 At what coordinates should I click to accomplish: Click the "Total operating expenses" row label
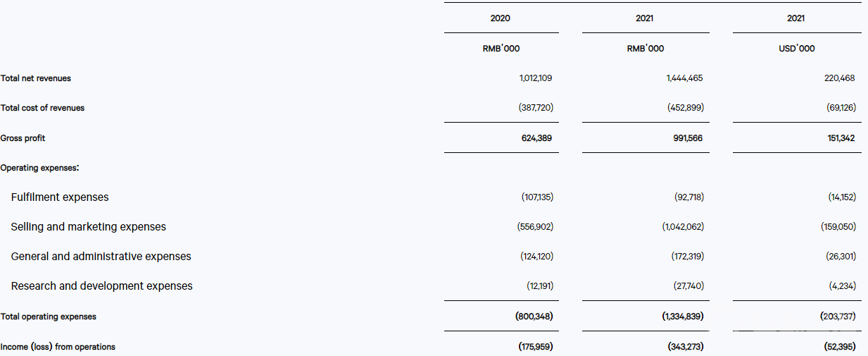coord(49,317)
